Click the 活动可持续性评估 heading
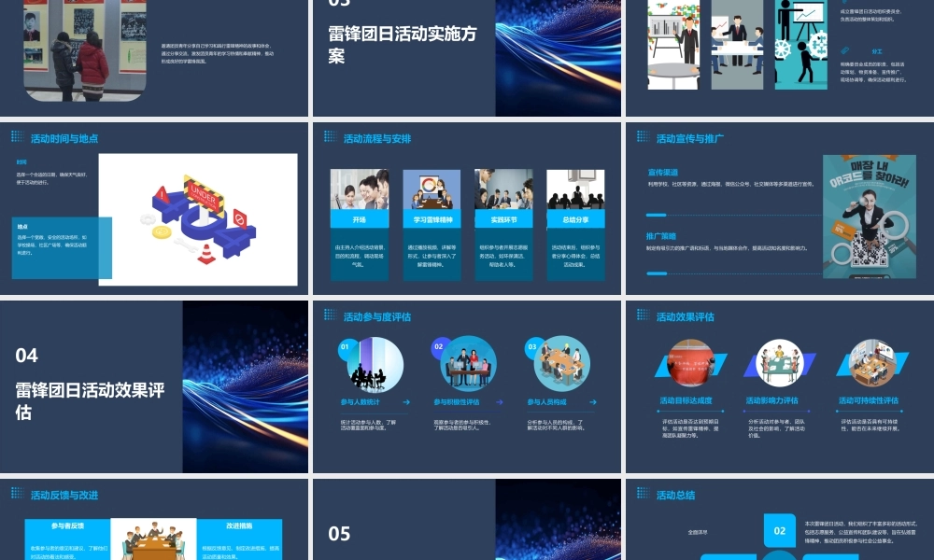934x560 pixels. pyautogui.click(x=869, y=400)
